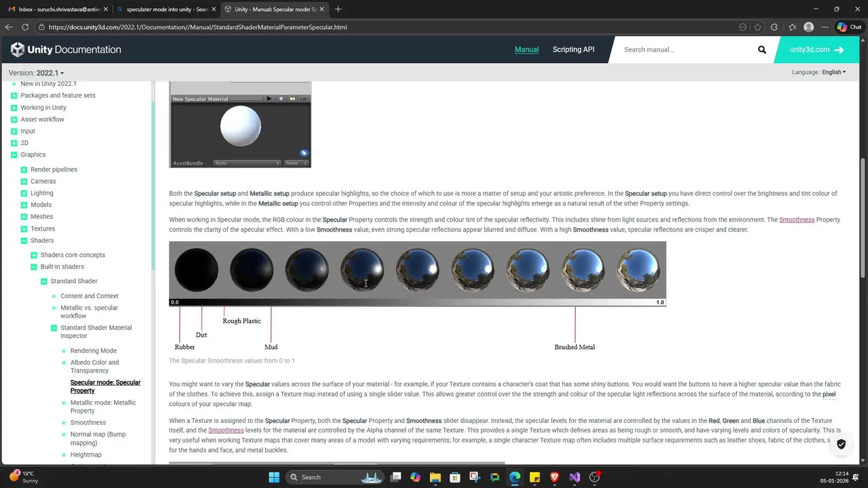The height and width of the screenshot is (488, 868).
Task: Open the Windows Start menu
Action: click(x=274, y=477)
